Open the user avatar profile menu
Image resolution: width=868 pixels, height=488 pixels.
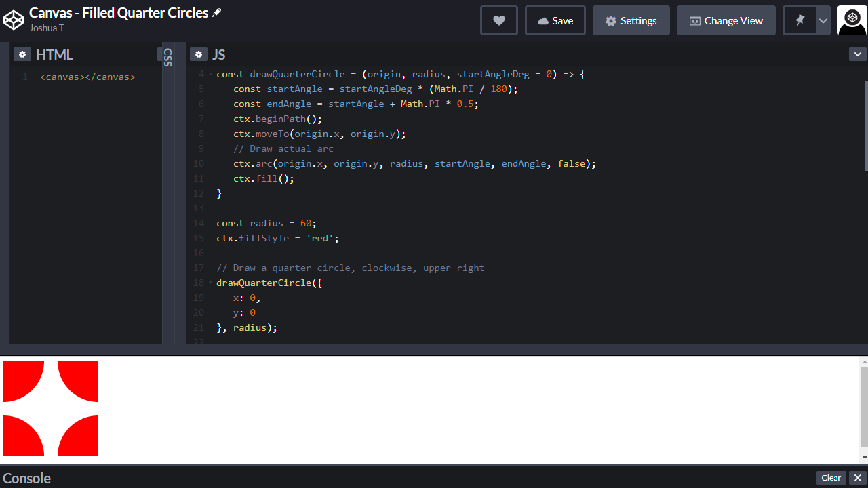[x=852, y=20]
